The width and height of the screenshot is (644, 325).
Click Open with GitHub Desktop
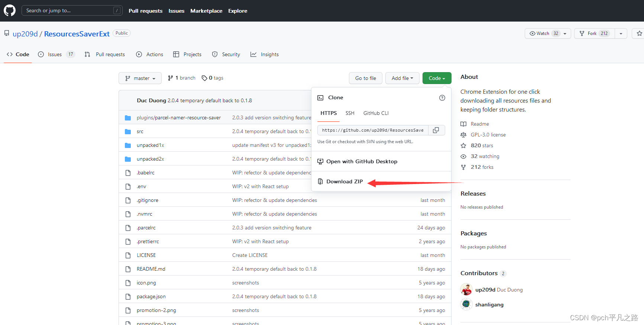pyautogui.click(x=362, y=161)
